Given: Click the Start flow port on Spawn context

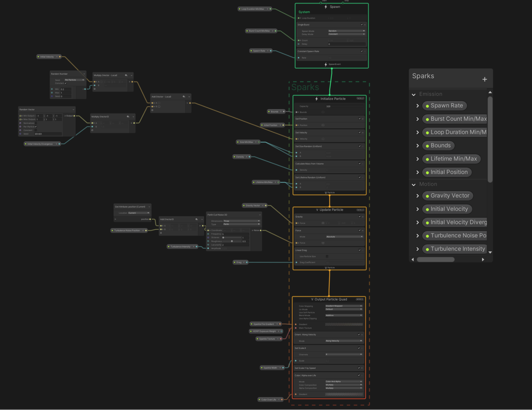Looking at the screenshot, I should click(321, 3).
